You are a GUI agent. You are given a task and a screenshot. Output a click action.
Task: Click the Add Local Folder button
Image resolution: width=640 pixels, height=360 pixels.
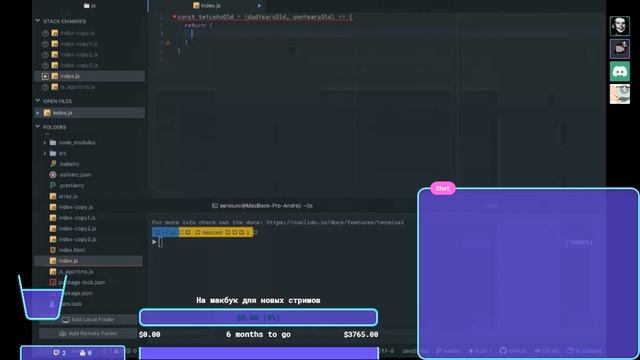tap(89, 320)
